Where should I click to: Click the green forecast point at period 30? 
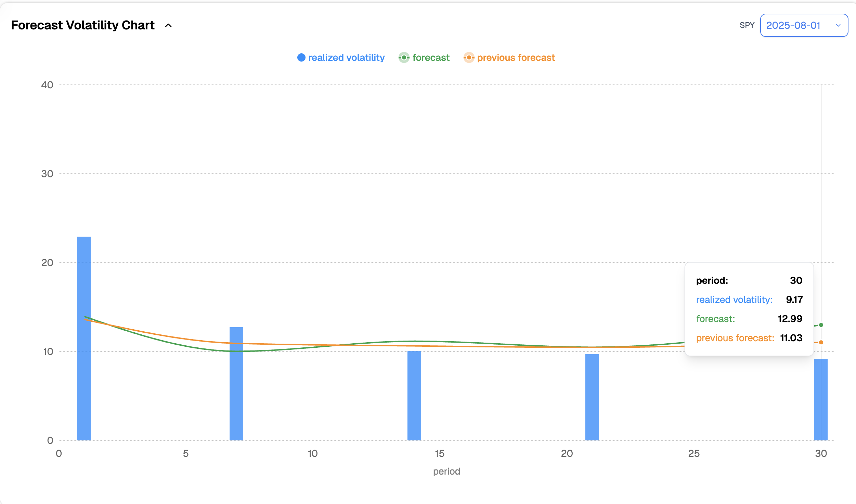821,325
